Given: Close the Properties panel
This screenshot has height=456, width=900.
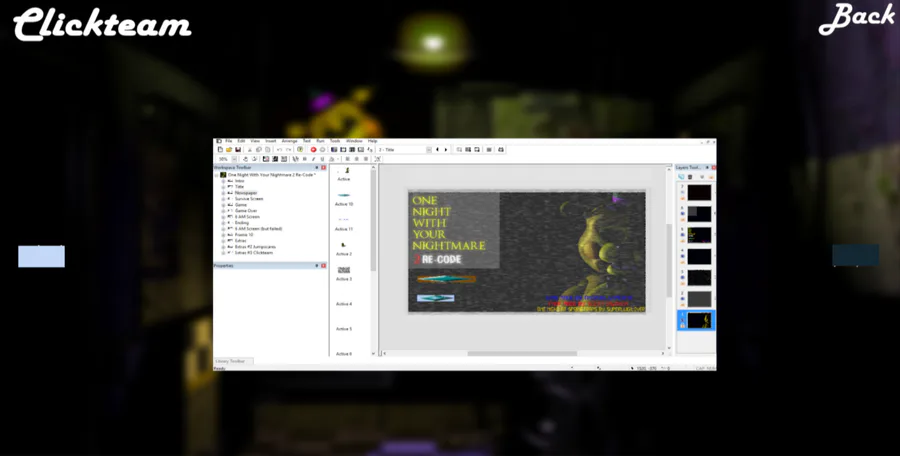Looking at the screenshot, I should [323, 265].
